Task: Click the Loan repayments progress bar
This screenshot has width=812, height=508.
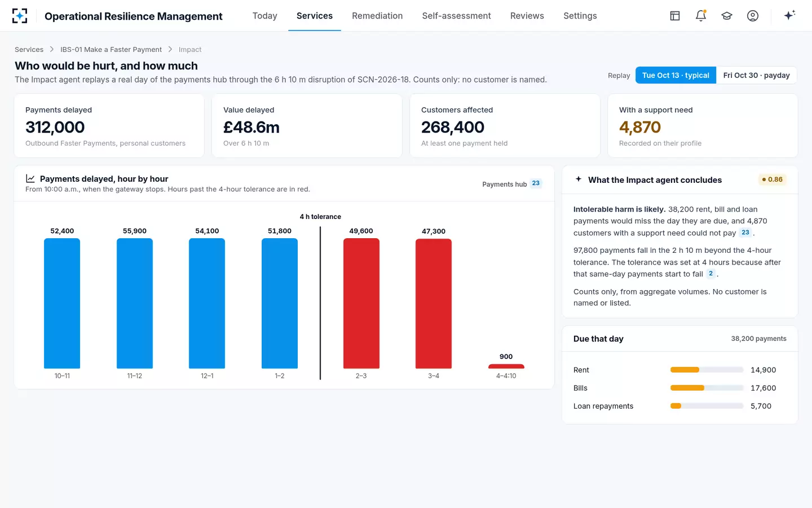Action: point(707,406)
